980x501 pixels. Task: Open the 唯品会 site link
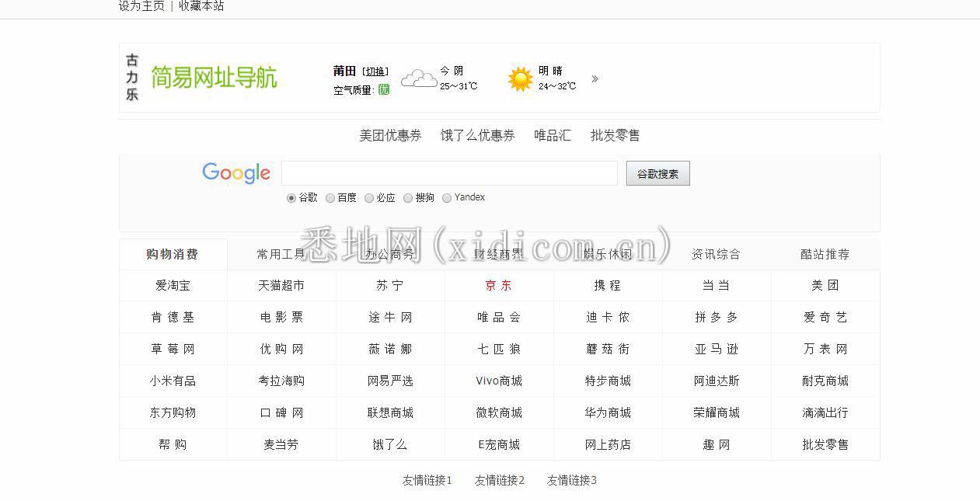click(499, 318)
